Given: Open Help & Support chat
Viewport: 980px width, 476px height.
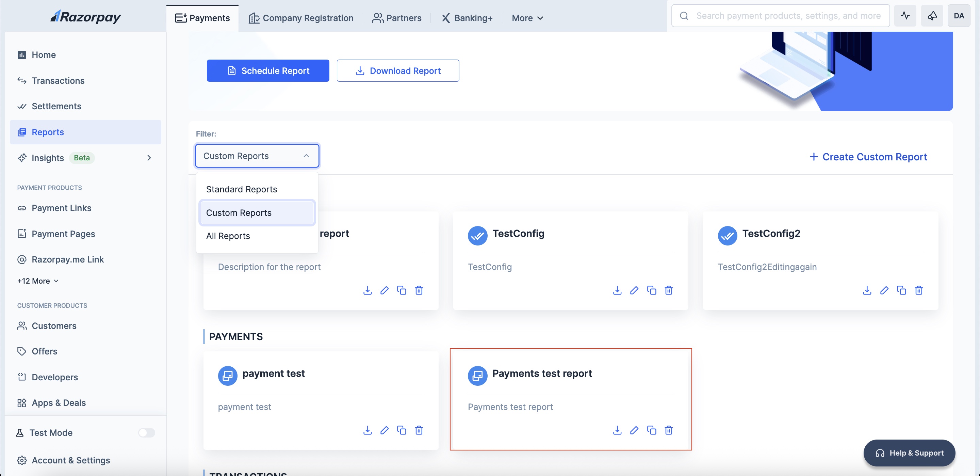Looking at the screenshot, I should tap(909, 453).
